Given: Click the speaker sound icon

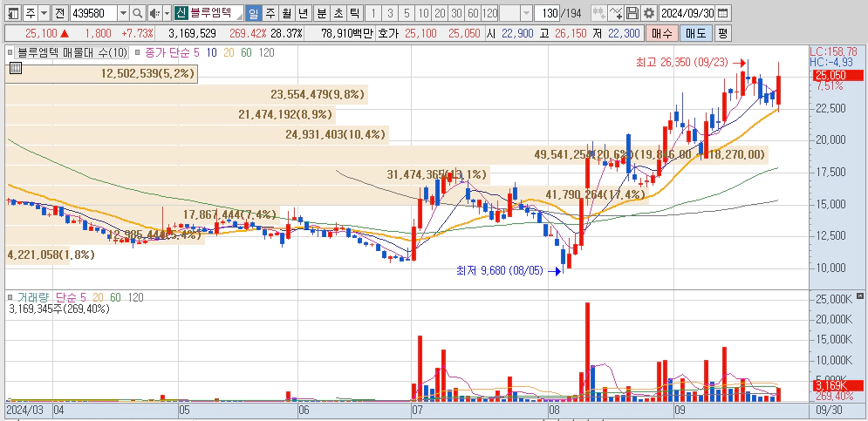Looking at the screenshot, I should point(155,13).
